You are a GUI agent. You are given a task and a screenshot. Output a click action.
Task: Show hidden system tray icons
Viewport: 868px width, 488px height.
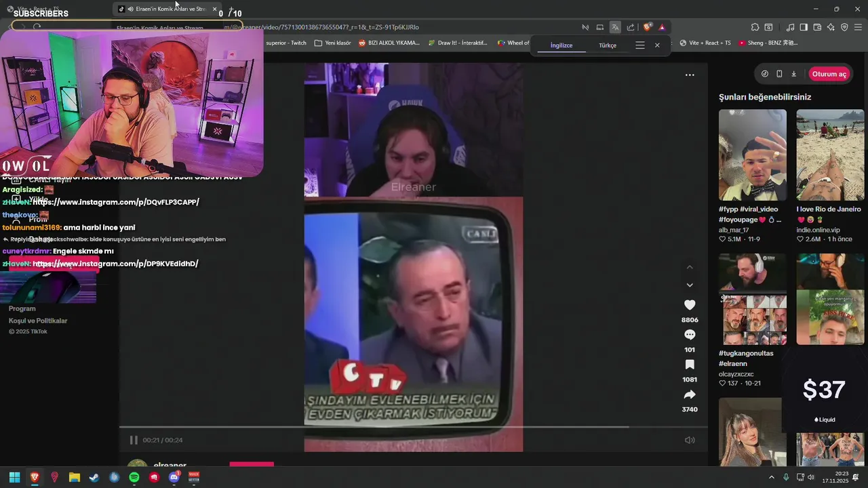click(x=771, y=477)
